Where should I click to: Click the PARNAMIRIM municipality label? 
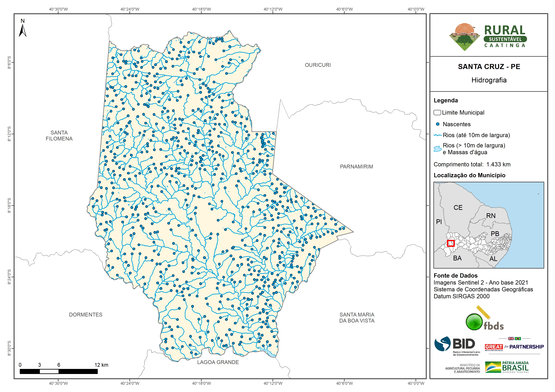click(x=356, y=167)
